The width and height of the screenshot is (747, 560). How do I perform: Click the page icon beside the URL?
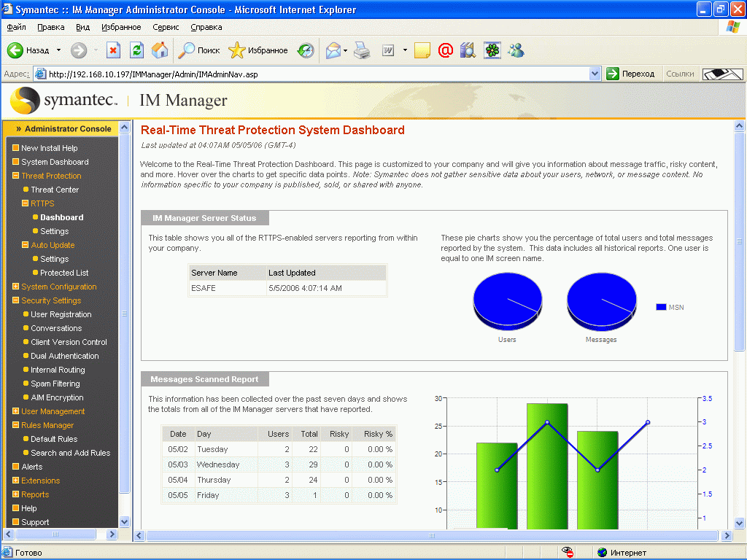(41, 74)
